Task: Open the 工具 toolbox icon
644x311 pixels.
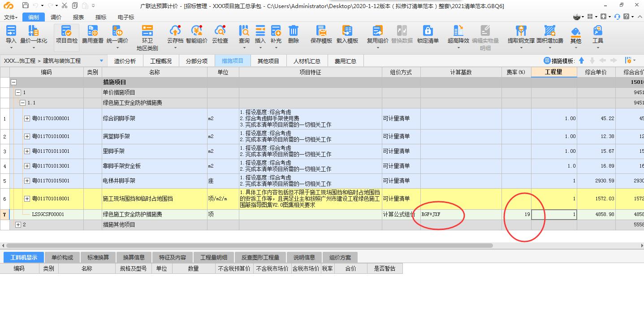Action: pos(598,30)
